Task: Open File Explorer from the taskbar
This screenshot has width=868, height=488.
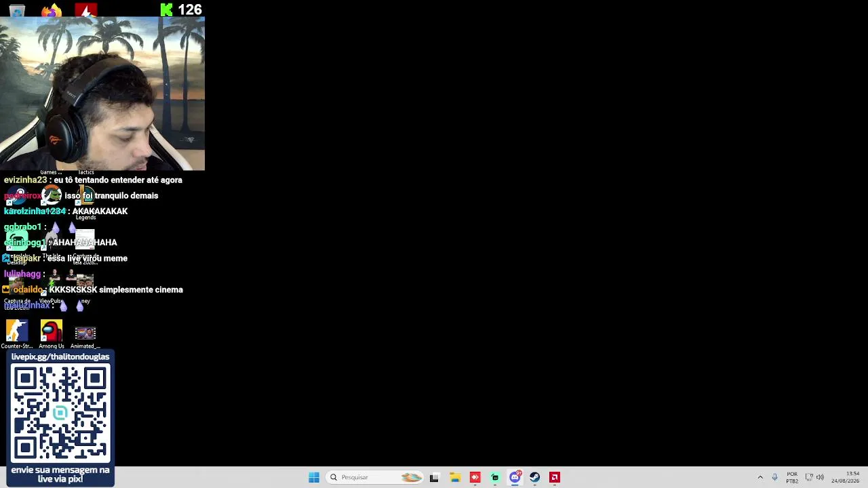Action: [454, 477]
